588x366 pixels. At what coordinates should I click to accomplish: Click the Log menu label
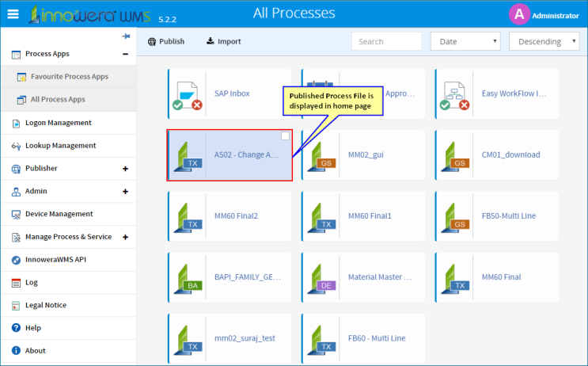point(32,282)
